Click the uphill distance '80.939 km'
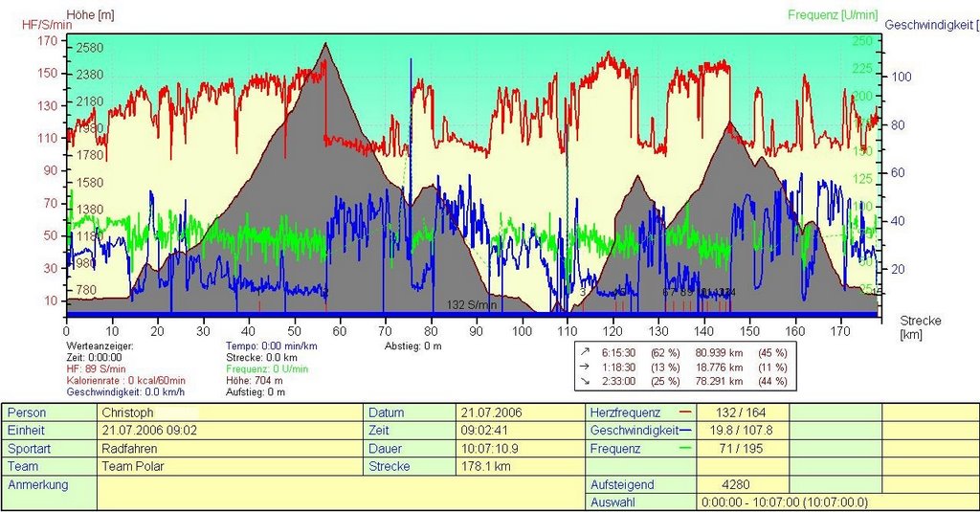Screen dimensions: 980x512 [x=720, y=352]
